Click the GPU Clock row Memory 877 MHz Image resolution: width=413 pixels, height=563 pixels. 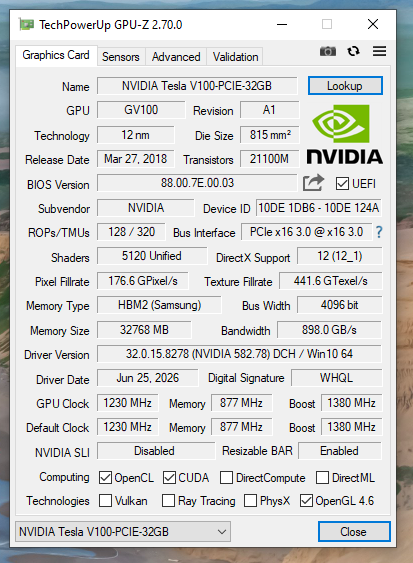(241, 403)
